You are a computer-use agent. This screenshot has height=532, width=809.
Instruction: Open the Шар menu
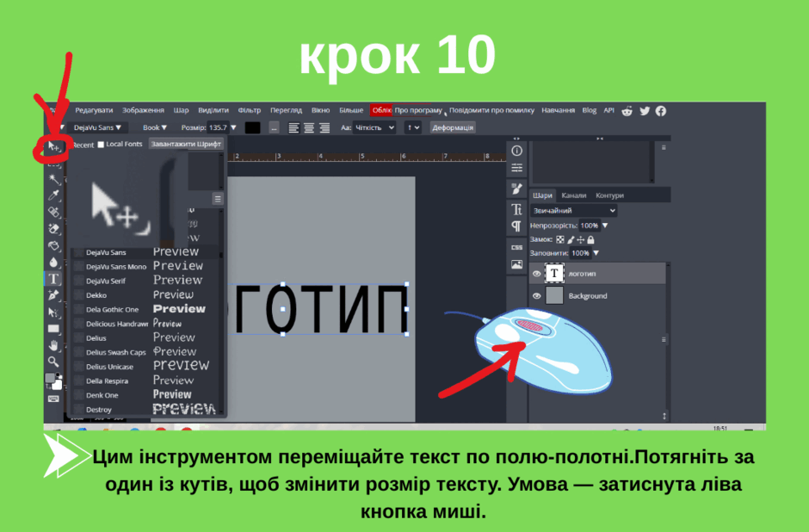point(181,110)
